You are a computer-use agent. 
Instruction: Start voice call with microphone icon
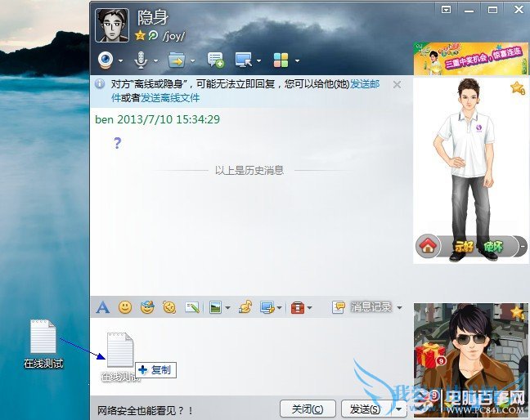pyautogui.click(x=141, y=60)
